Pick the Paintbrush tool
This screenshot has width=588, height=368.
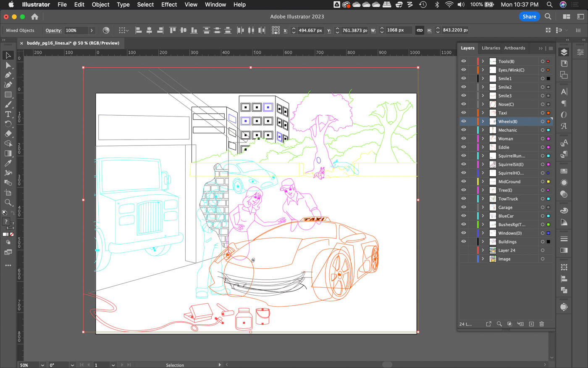(x=8, y=104)
